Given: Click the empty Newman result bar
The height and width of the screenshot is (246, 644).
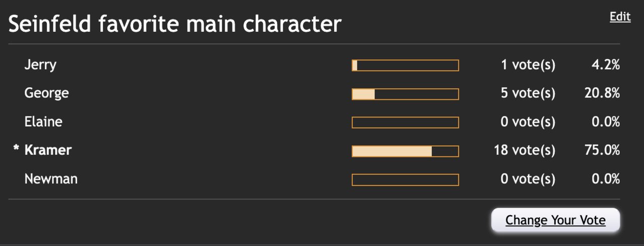Looking at the screenshot, I should [x=405, y=179].
